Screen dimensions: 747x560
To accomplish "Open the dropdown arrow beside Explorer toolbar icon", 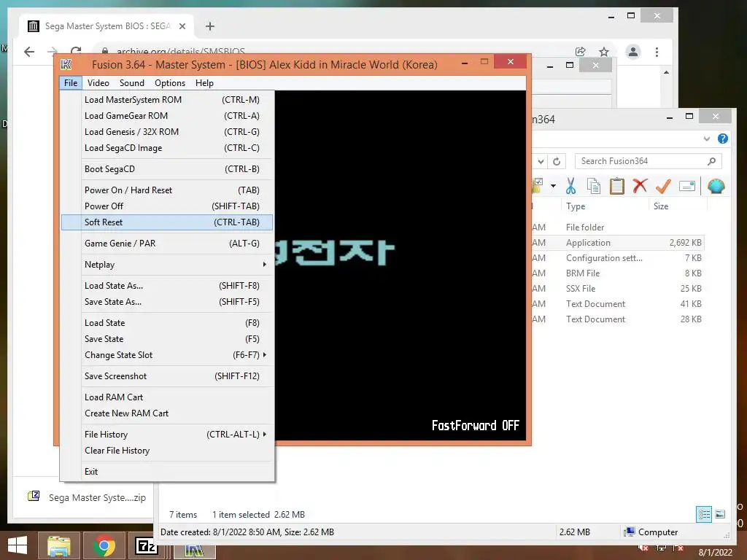I will point(553,186).
